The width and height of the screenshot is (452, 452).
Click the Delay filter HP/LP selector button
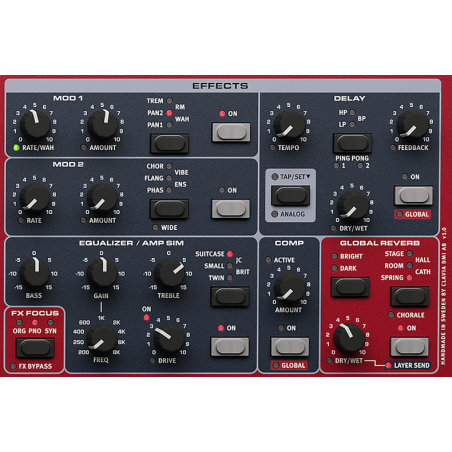pos(352,143)
